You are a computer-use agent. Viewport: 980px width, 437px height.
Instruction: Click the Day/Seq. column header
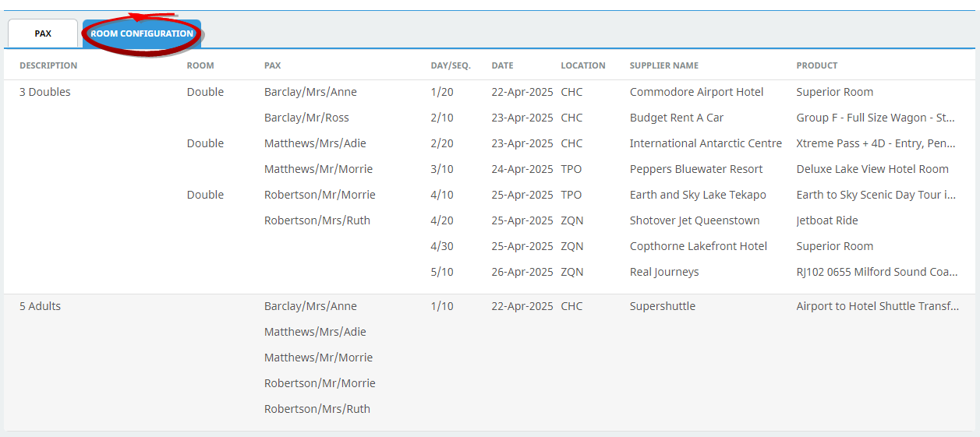pyautogui.click(x=450, y=65)
